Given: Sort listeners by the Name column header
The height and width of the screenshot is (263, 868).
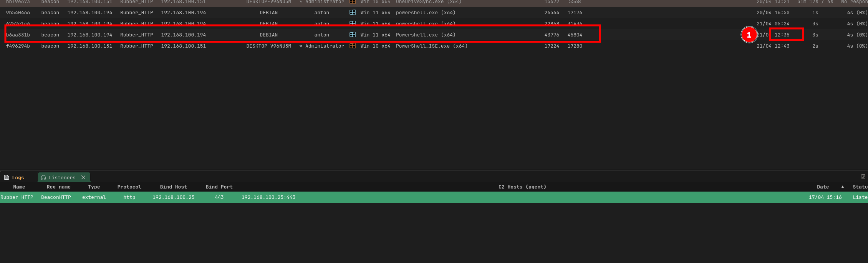Looking at the screenshot, I should point(19,187).
